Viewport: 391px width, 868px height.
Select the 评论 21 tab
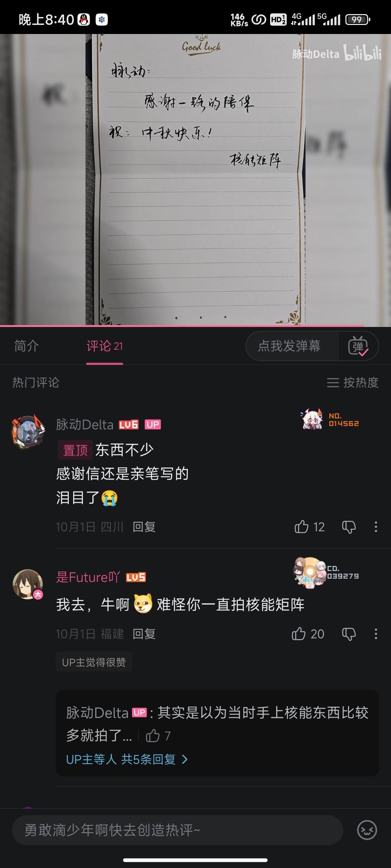click(105, 346)
